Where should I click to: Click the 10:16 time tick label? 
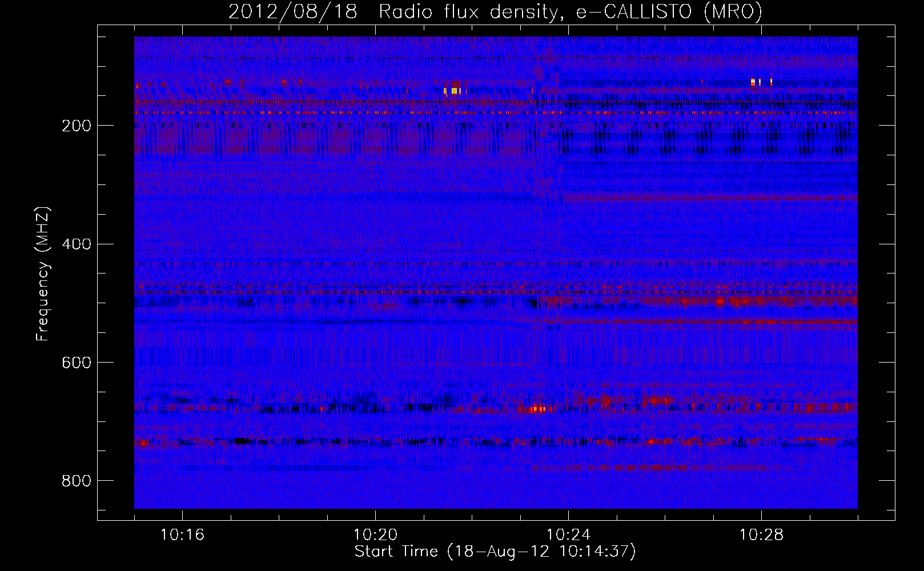pyautogui.click(x=182, y=534)
